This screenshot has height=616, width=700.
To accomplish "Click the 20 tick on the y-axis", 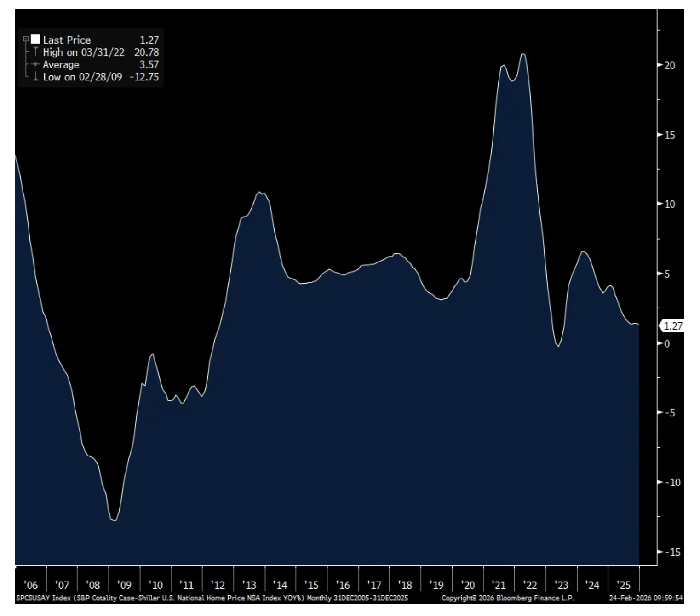I will point(670,65).
